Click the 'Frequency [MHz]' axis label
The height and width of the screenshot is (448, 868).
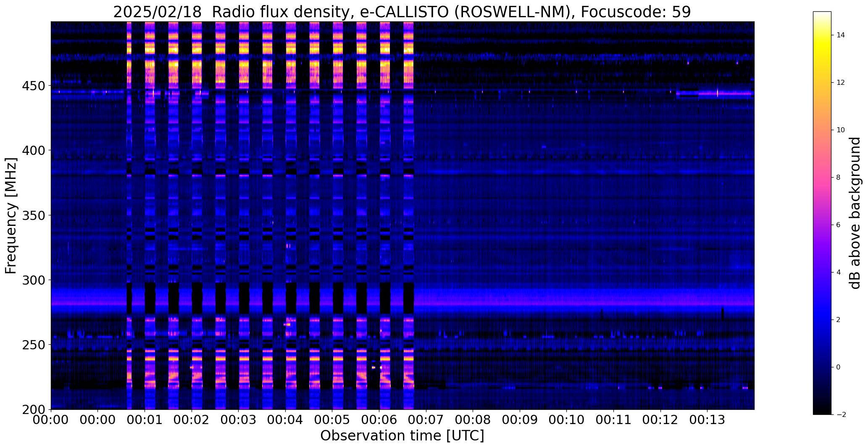[x=11, y=216]
